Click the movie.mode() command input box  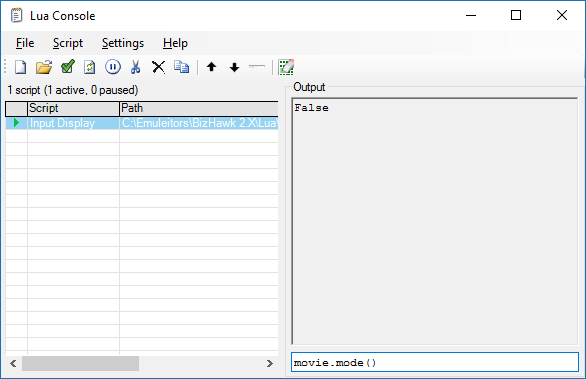point(435,362)
